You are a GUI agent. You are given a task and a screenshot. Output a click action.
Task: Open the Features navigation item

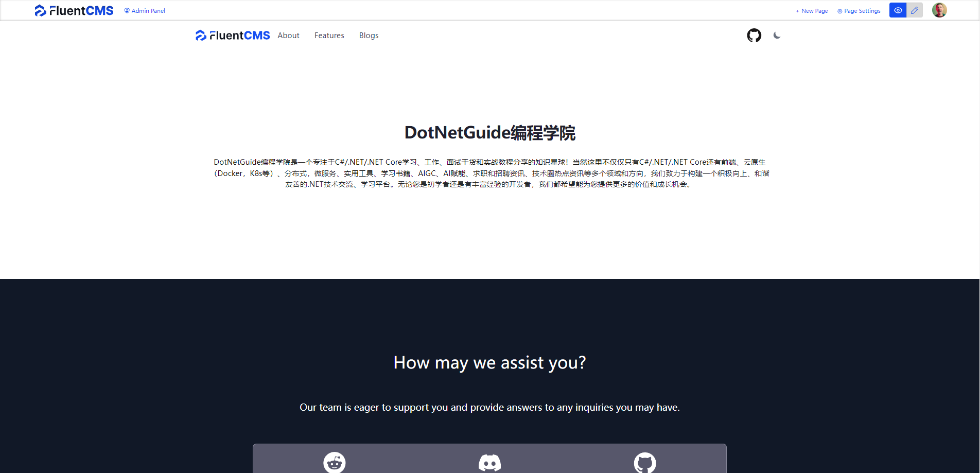[329, 35]
